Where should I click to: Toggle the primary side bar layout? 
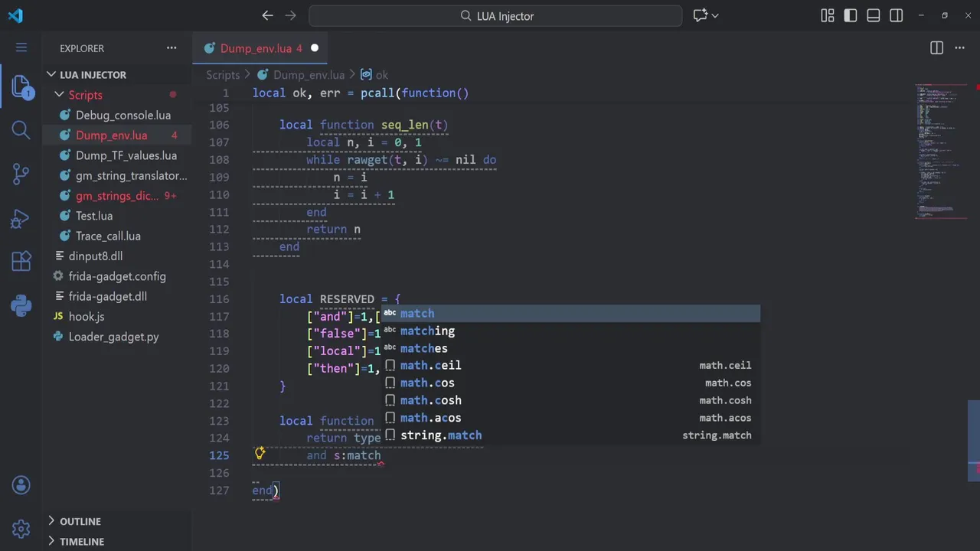pos(851,15)
